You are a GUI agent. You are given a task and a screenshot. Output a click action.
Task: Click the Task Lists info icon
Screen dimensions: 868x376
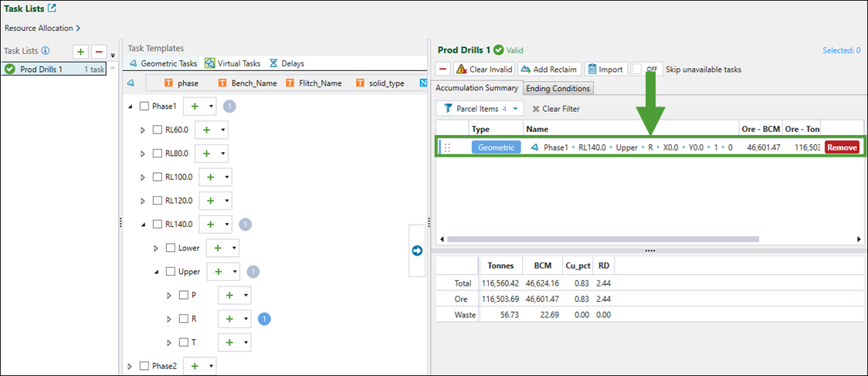coord(46,52)
